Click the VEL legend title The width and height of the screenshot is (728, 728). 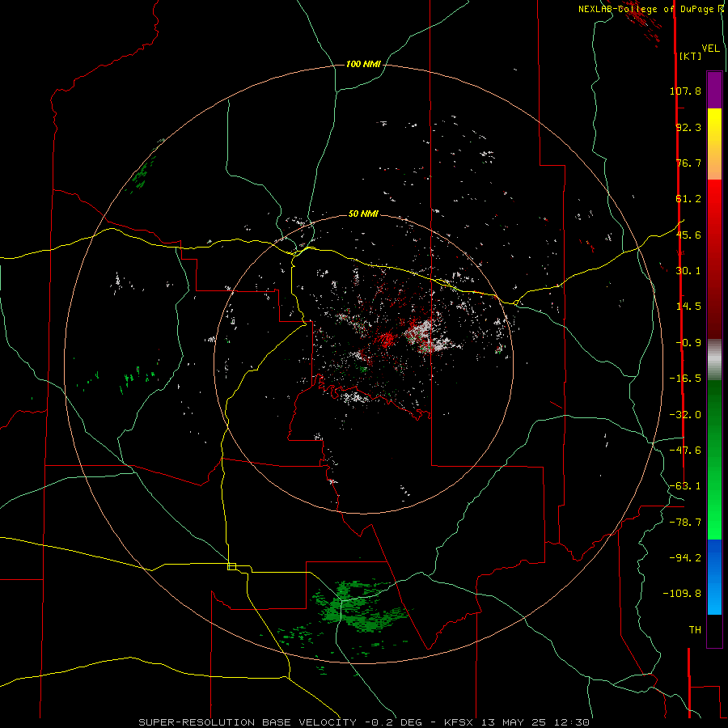710,48
